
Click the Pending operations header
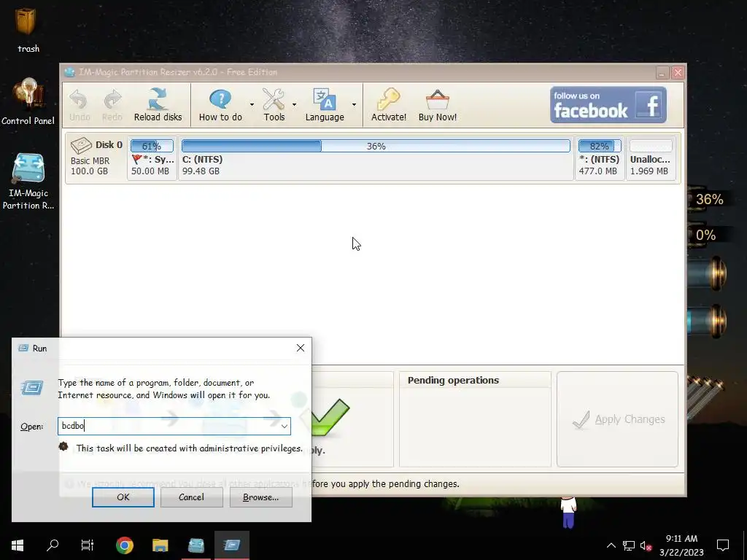click(453, 380)
